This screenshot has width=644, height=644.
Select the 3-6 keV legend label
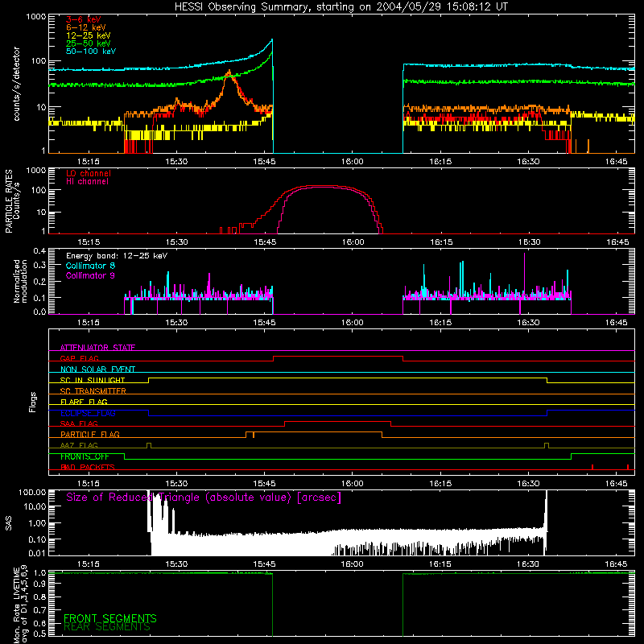pos(84,19)
